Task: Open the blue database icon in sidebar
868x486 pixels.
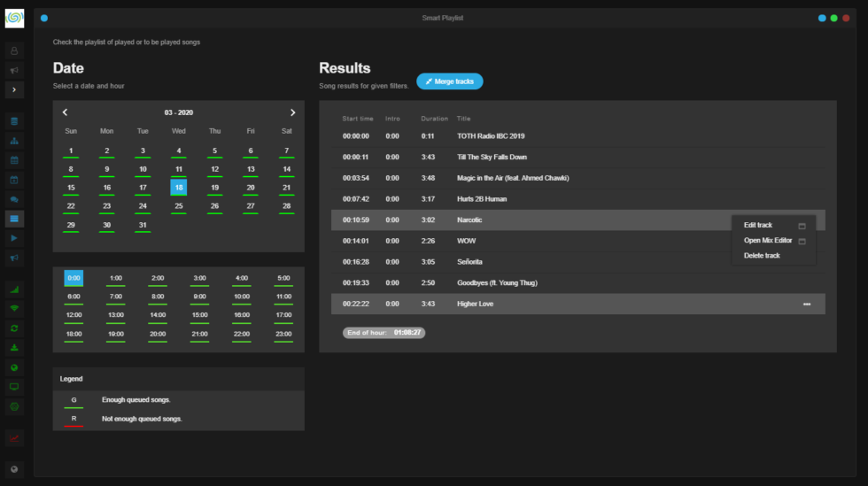Action: pyautogui.click(x=14, y=121)
